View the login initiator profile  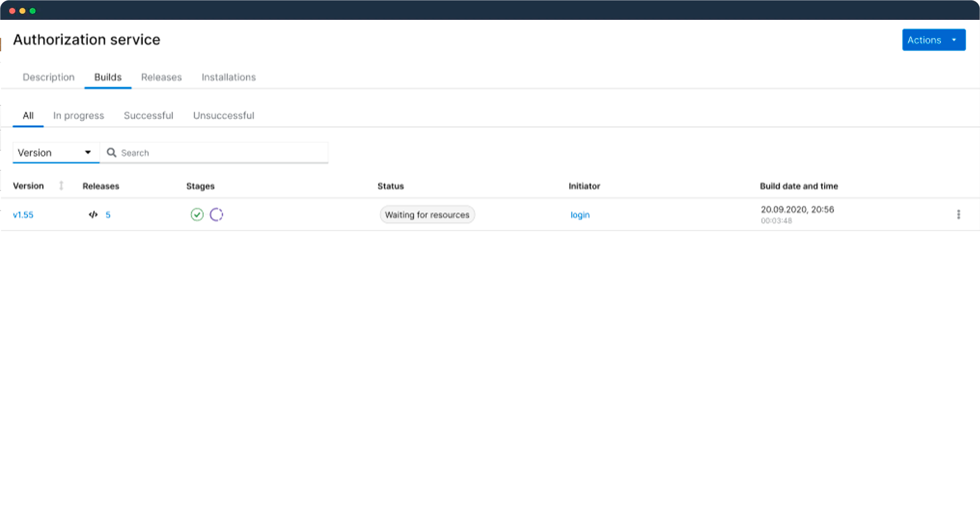pos(580,214)
